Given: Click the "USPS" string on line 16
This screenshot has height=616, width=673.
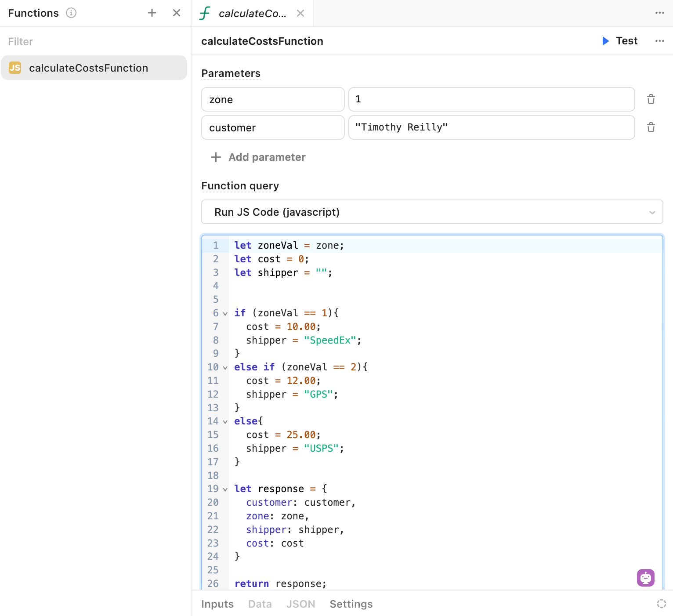Looking at the screenshot, I should click(321, 449).
